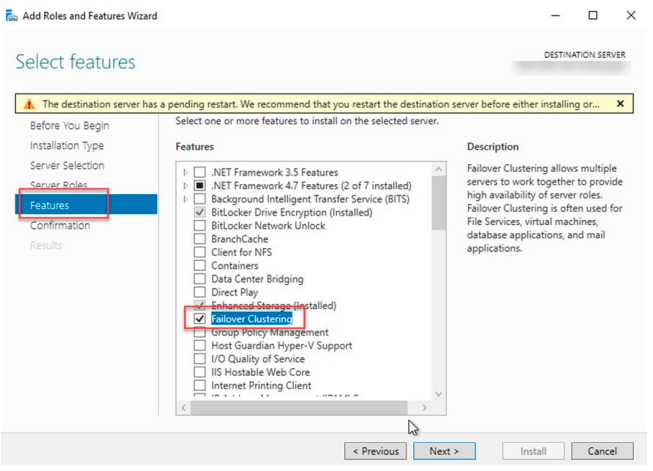The image size is (653, 471).
Task: Select IIS Hostable Web Core label
Action: (260, 372)
